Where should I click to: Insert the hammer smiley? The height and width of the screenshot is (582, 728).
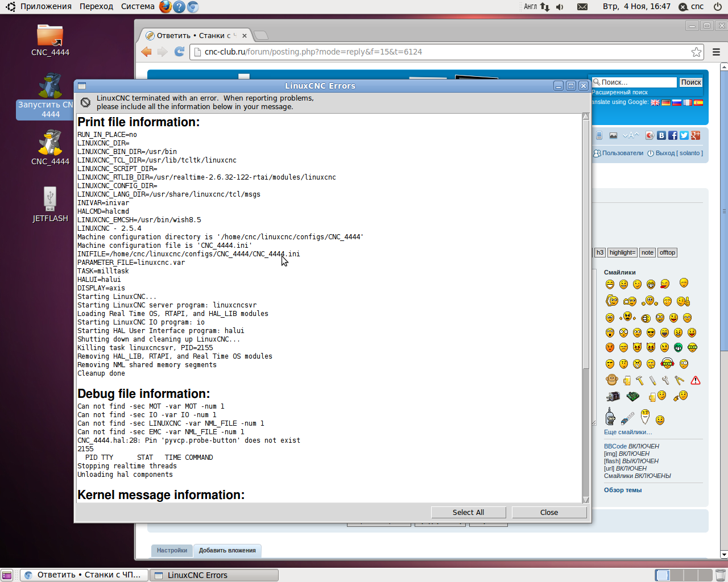click(640, 380)
